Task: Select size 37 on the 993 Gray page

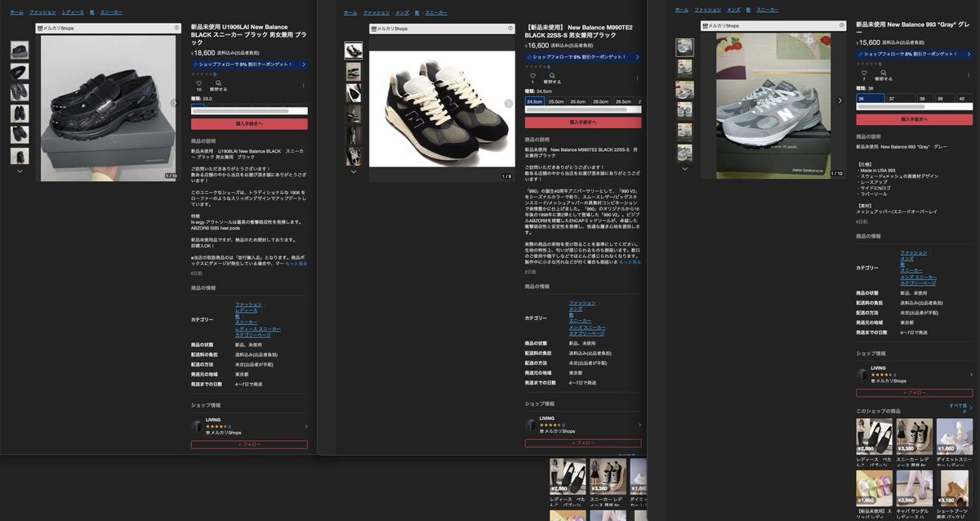Action: coord(900,98)
